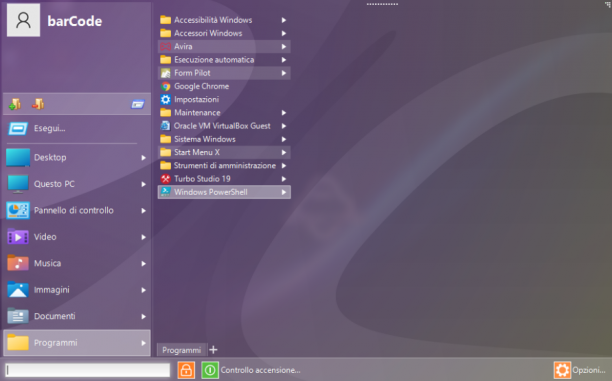Launch Google Chrome from the icon
This screenshot has height=381, width=612.
[165, 86]
